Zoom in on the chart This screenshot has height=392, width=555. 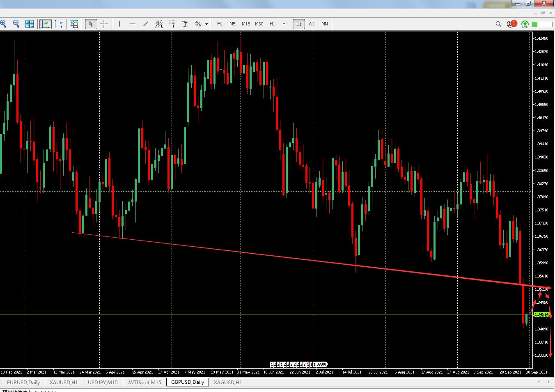pos(3,24)
